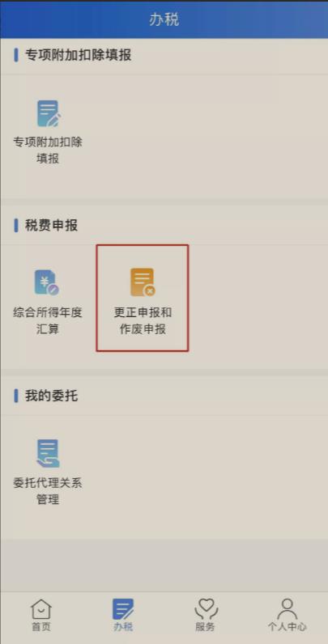Tap the 首页 house icon

(x=41, y=609)
